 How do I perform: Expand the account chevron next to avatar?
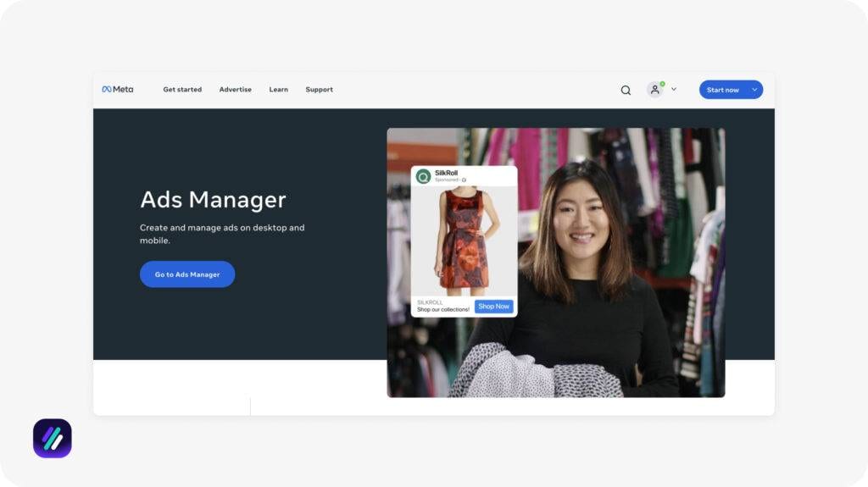pos(674,89)
